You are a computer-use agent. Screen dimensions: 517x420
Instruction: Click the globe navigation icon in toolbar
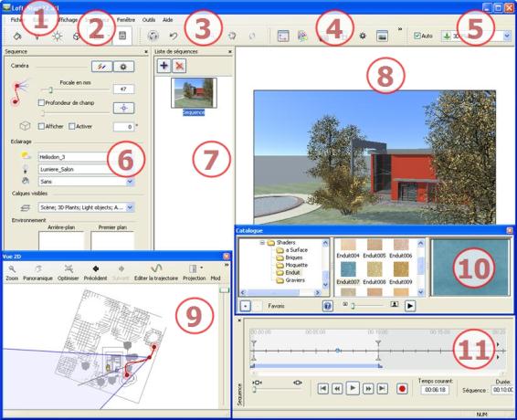tap(153, 36)
